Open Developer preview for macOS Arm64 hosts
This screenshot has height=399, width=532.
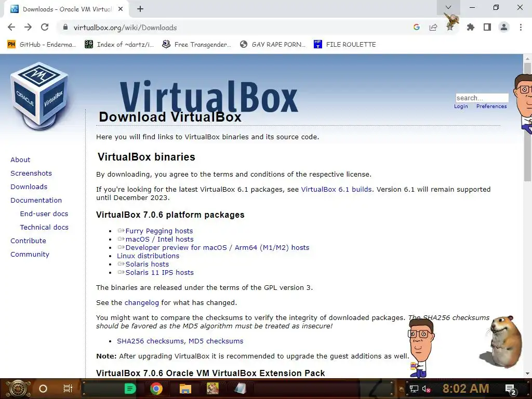(218, 247)
